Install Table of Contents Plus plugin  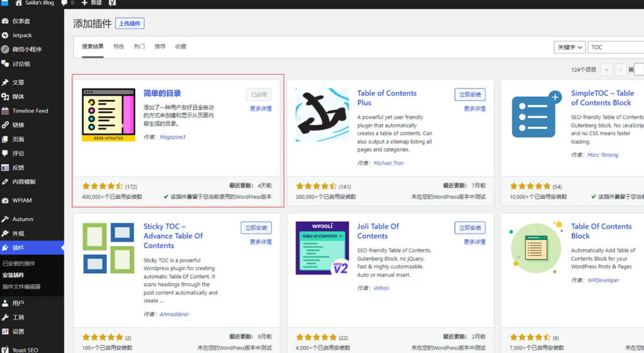click(470, 95)
